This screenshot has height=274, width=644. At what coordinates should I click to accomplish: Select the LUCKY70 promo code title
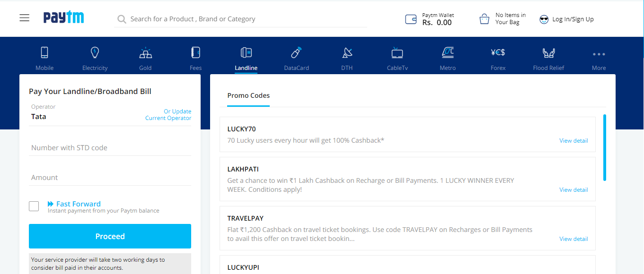tap(241, 129)
